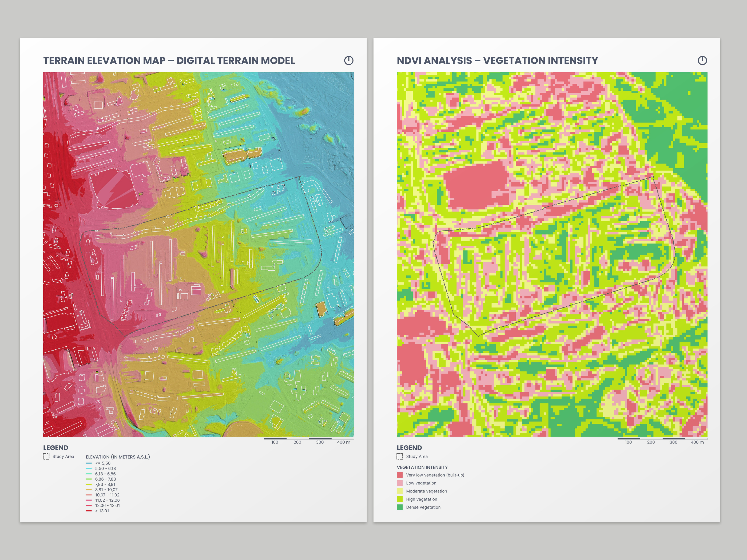Click the '> 13,01' elevation legend entry
This screenshot has height=560, width=747.
pyautogui.click(x=102, y=511)
